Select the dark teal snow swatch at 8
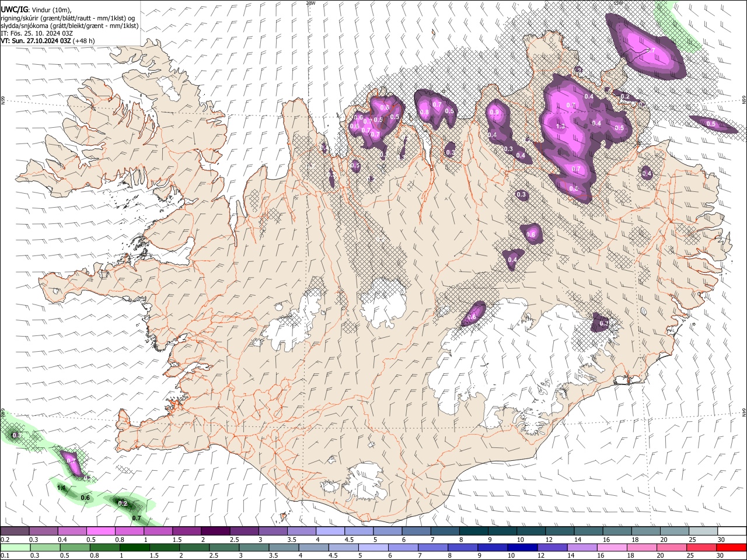The height and width of the screenshot is (560, 747). (474, 531)
